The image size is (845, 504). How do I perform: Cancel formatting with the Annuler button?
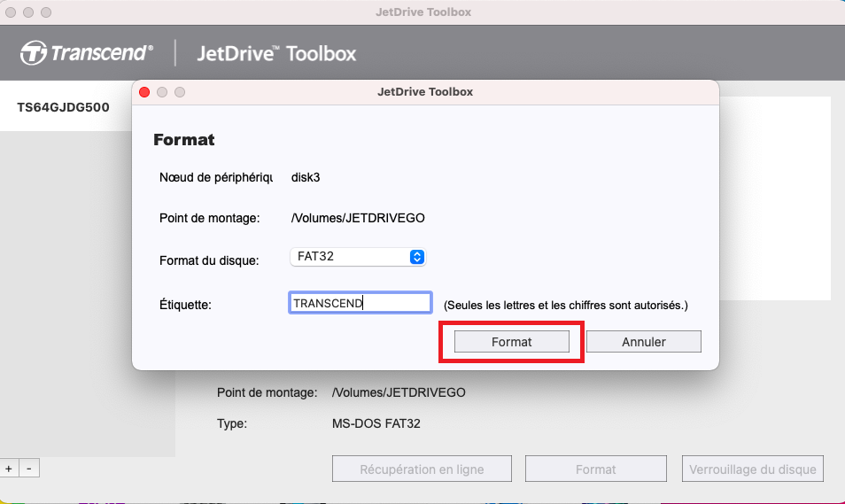[x=643, y=342]
